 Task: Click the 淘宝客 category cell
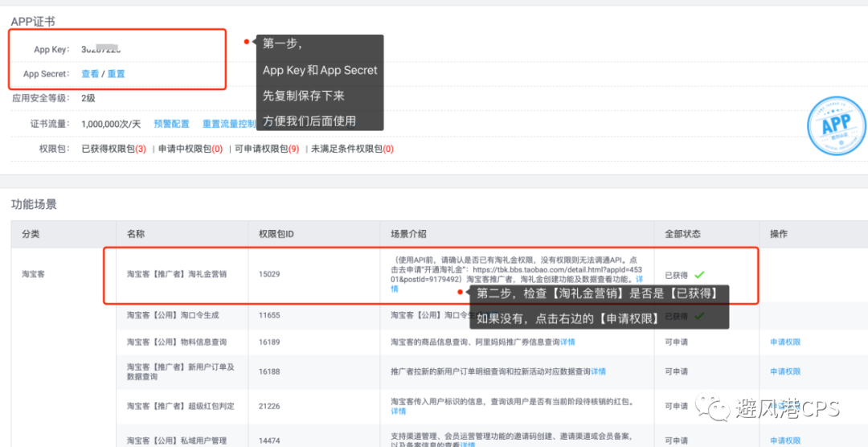[x=33, y=273]
